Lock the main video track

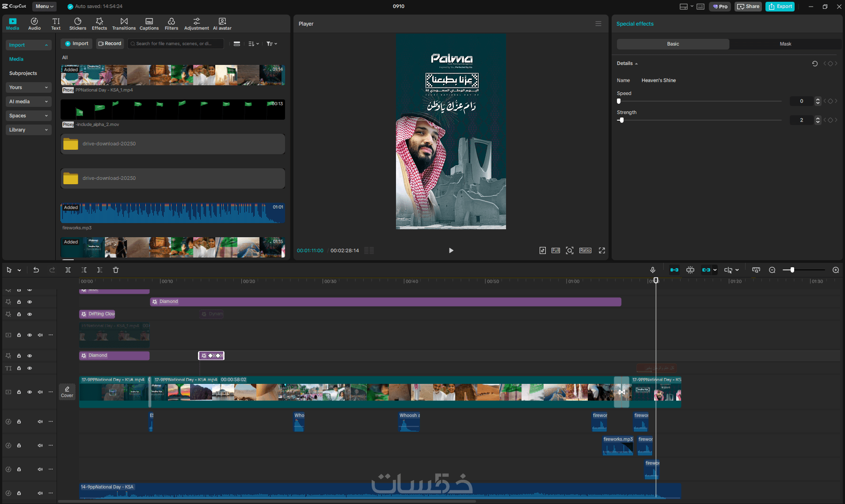19,392
